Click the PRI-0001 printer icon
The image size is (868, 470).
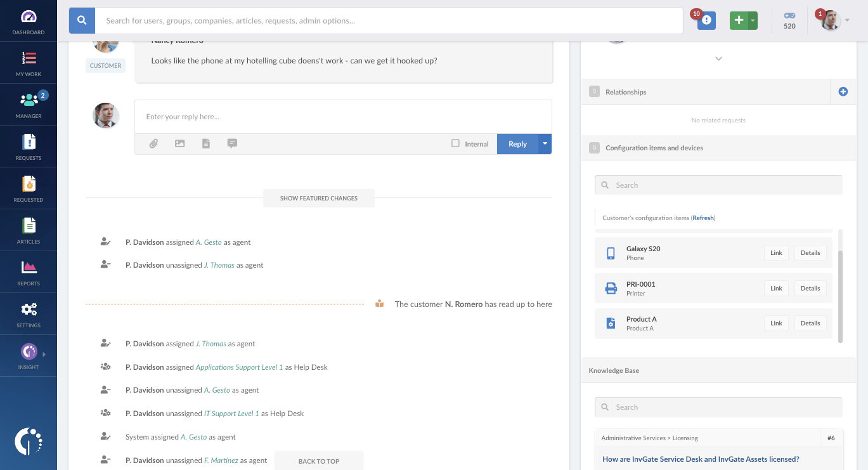click(611, 289)
